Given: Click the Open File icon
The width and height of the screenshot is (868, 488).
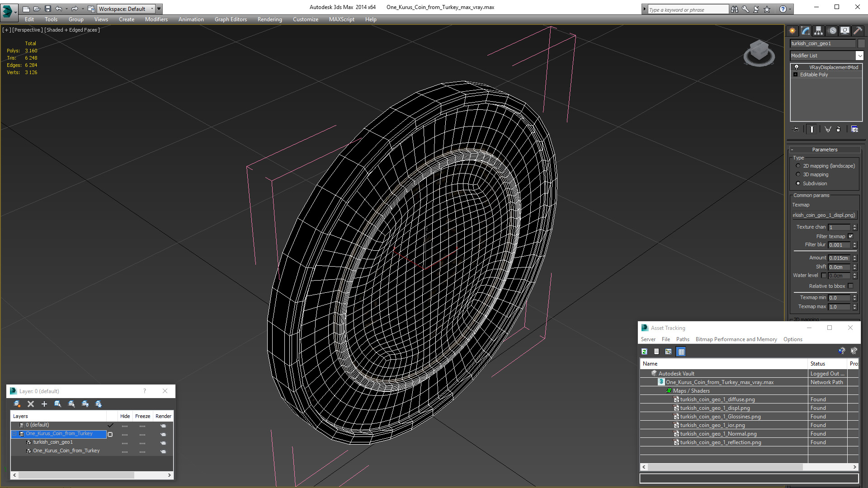Looking at the screenshot, I should click(37, 9).
